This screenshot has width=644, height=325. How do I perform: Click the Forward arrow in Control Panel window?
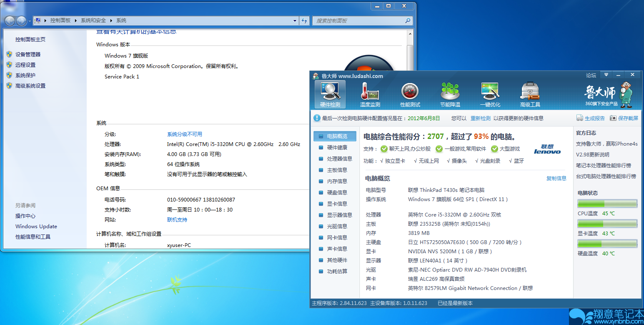[x=21, y=20]
